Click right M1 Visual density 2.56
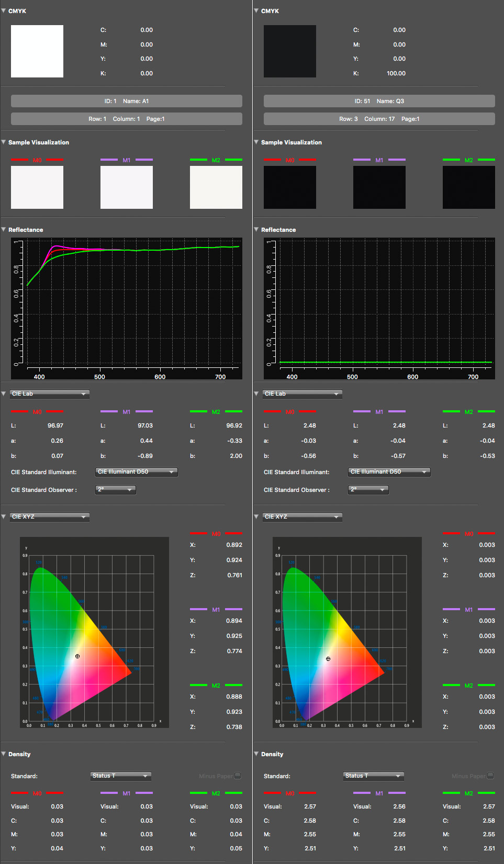Viewport: 504px width, 864px height. tap(399, 806)
